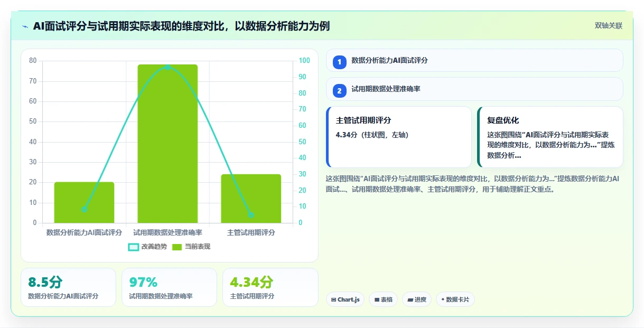Click the teal 改善趋势 legend swatch
Screen dimensions: 644x328
coord(134,247)
